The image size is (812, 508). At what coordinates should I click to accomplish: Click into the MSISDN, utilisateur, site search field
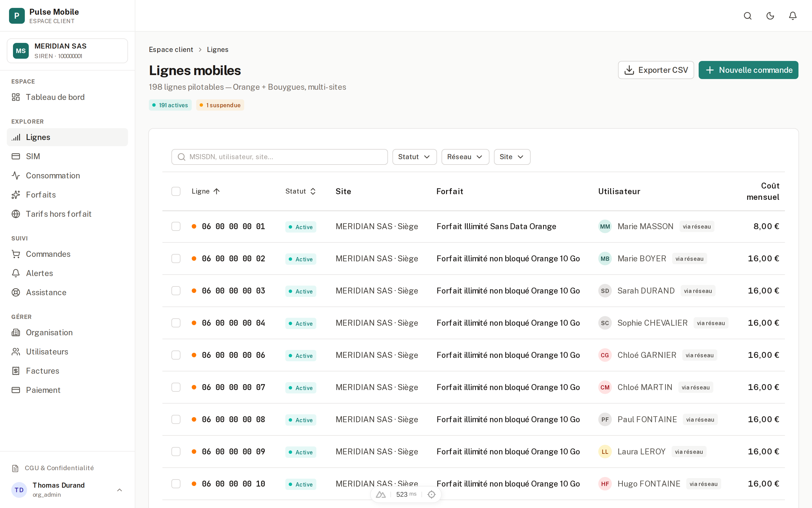click(279, 157)
